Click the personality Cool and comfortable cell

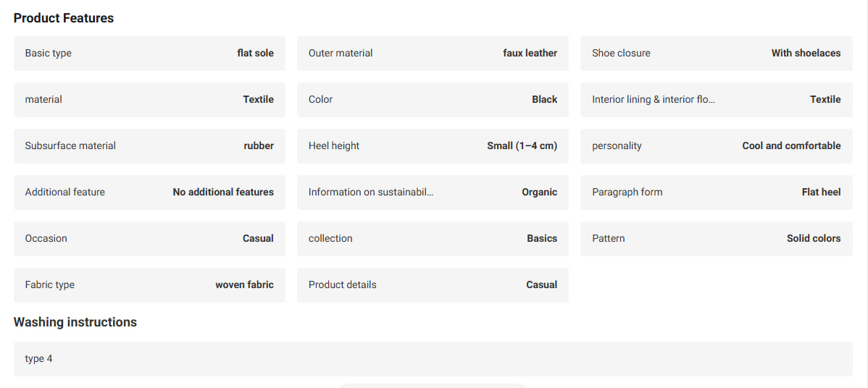click(717, 146)
